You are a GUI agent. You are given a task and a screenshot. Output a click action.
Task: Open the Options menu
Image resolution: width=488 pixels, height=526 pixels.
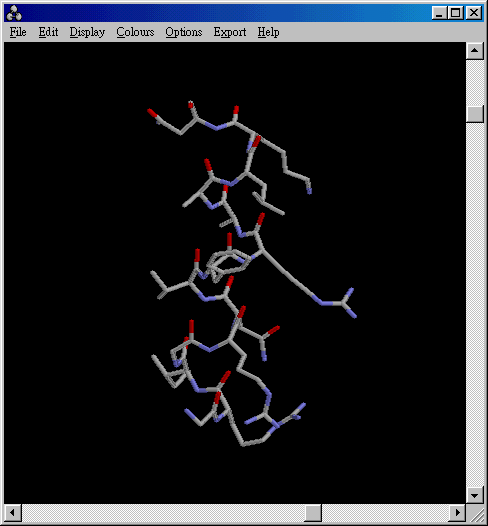tap(184, 32)
